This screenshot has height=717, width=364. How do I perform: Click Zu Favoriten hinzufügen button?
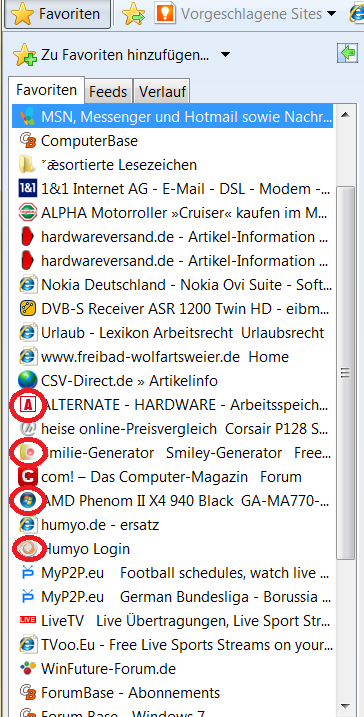(x=111, y=55)
